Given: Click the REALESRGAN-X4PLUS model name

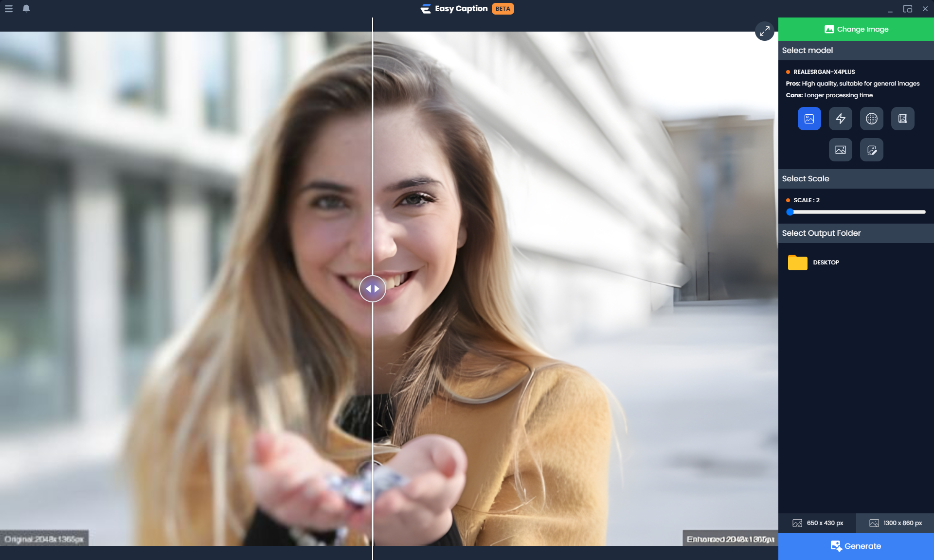Looking at the screenshot, I should coord(824,72).
